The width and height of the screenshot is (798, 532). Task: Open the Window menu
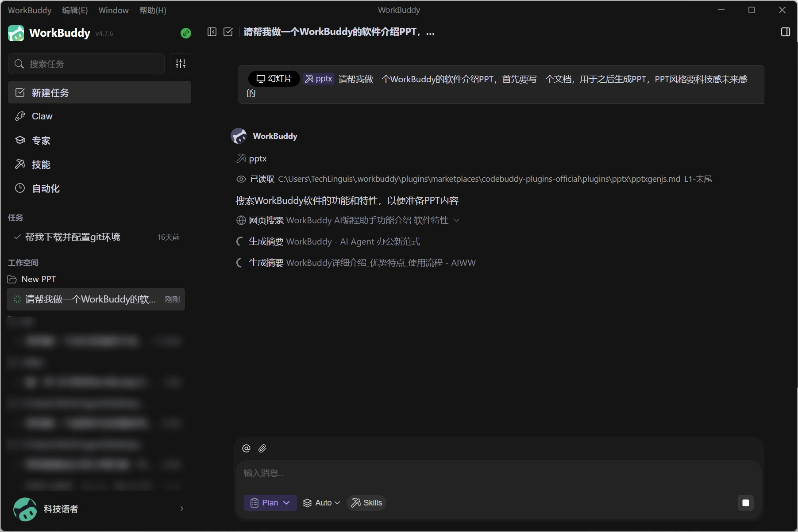[113, 10]
